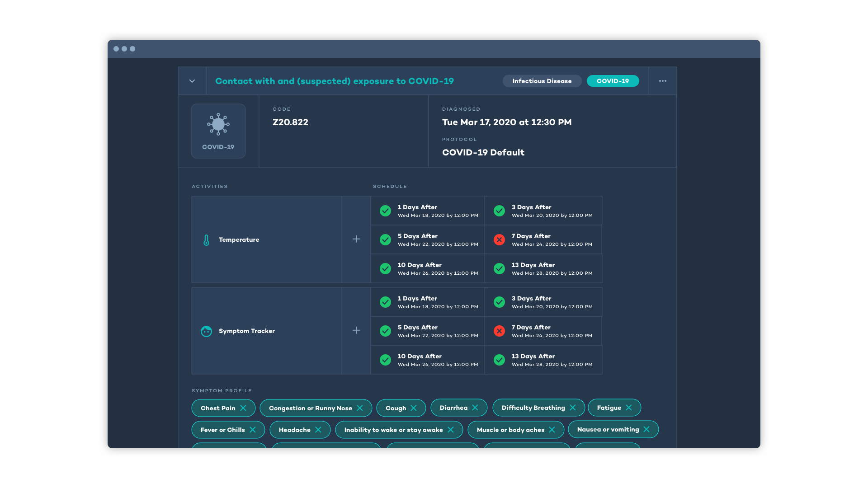Remove the Cough symptom tag

point(414,408)
